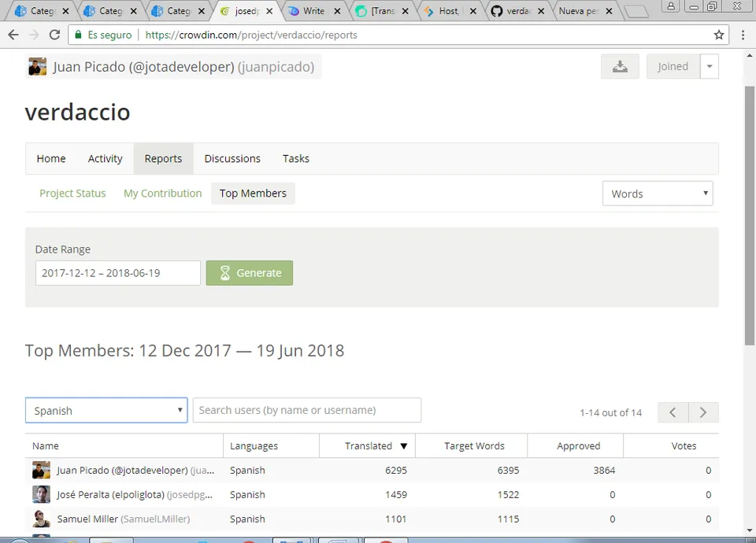Screen dimensions: 756x543
Task: Open Project Status report link
Action: tap(72, 194)
